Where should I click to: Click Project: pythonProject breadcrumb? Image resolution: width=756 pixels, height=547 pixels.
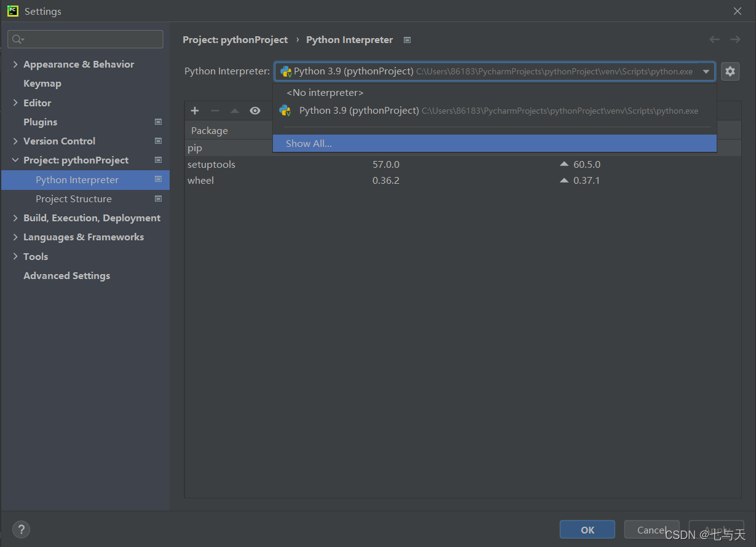(x=235, y=39)
